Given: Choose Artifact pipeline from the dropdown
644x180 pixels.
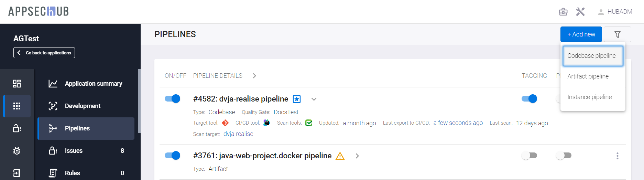Looking at the screenshot, I should pos(588,76).
